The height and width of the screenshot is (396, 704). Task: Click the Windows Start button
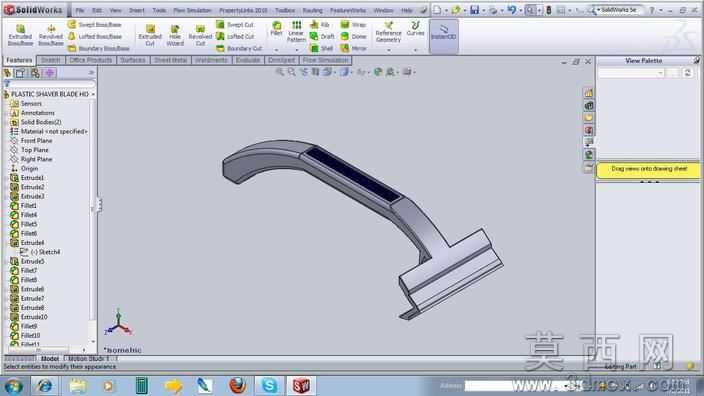(13, 386)
